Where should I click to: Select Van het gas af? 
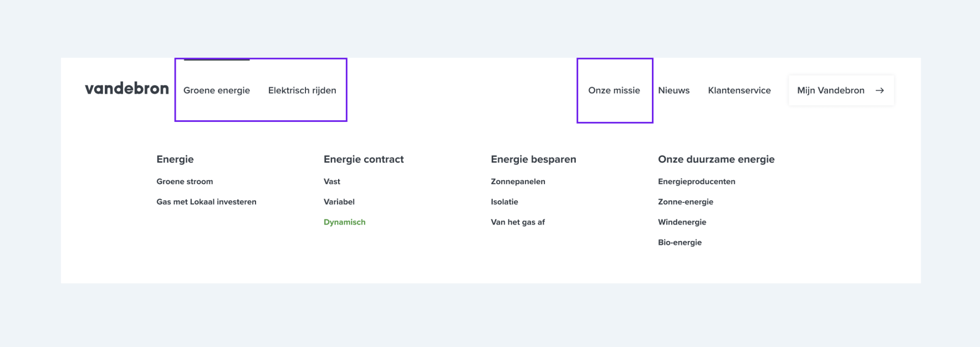(x=518, y=222)
